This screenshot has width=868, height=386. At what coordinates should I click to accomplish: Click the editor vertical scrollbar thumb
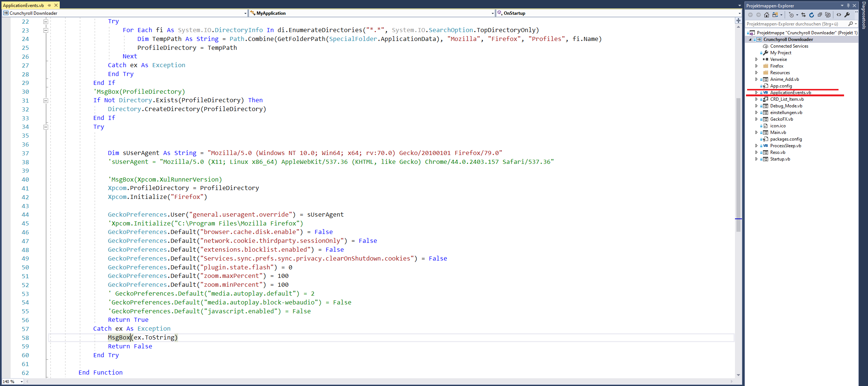tap(738, 165)
